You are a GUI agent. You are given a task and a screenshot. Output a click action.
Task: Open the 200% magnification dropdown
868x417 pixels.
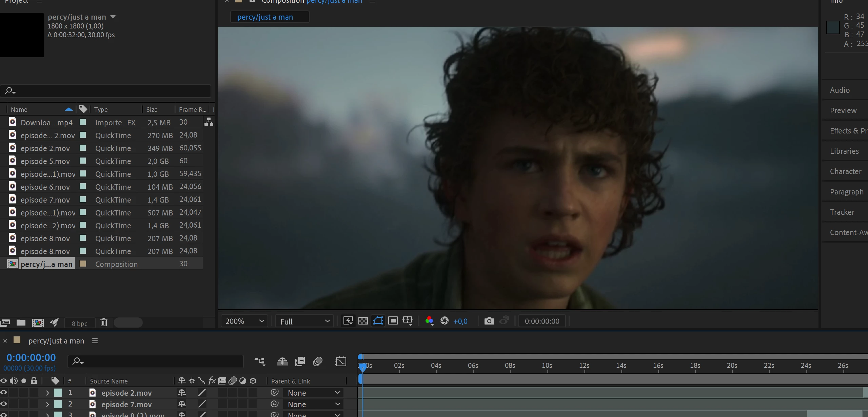tap(244, 321)
